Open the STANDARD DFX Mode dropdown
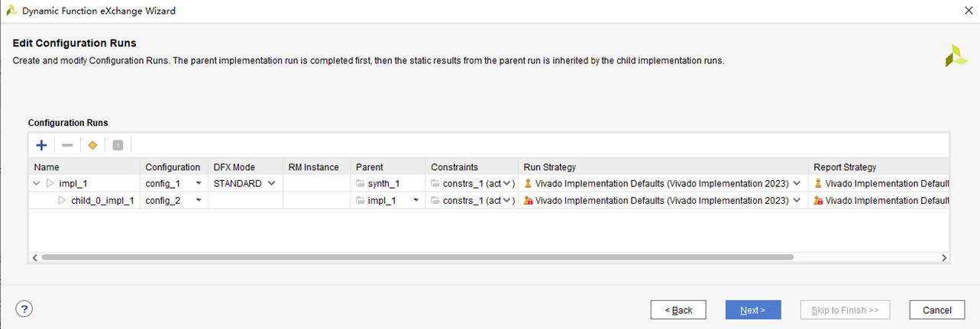 click(271, 183)
